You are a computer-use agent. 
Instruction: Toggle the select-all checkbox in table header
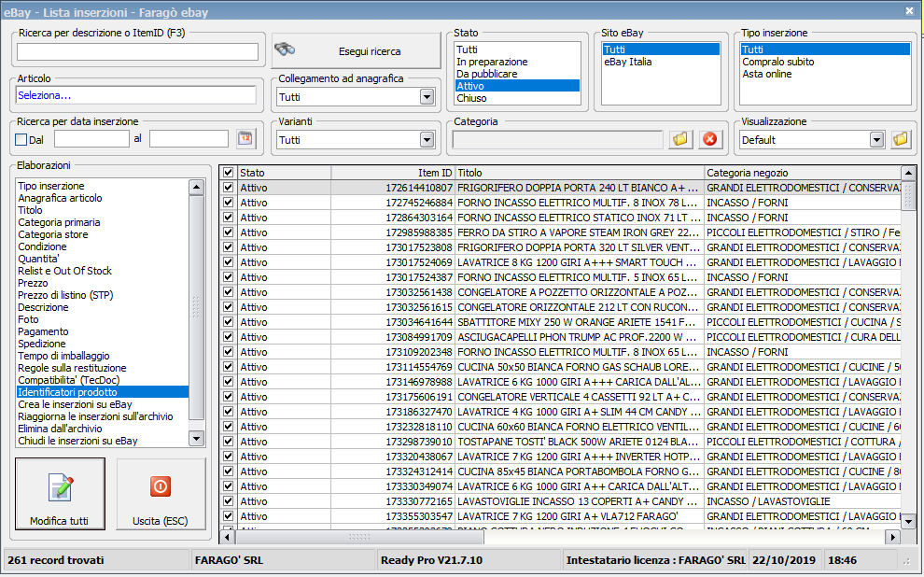coord(228,173)
